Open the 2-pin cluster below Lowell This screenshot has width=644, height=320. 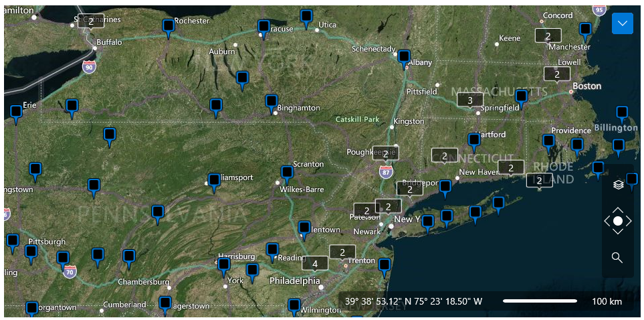pyautogui.click(x=557, y=75)
